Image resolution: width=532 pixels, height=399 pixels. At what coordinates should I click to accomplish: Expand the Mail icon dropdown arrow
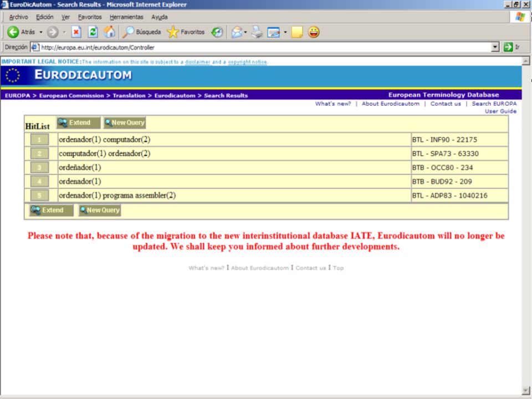(x=245, y=32)
